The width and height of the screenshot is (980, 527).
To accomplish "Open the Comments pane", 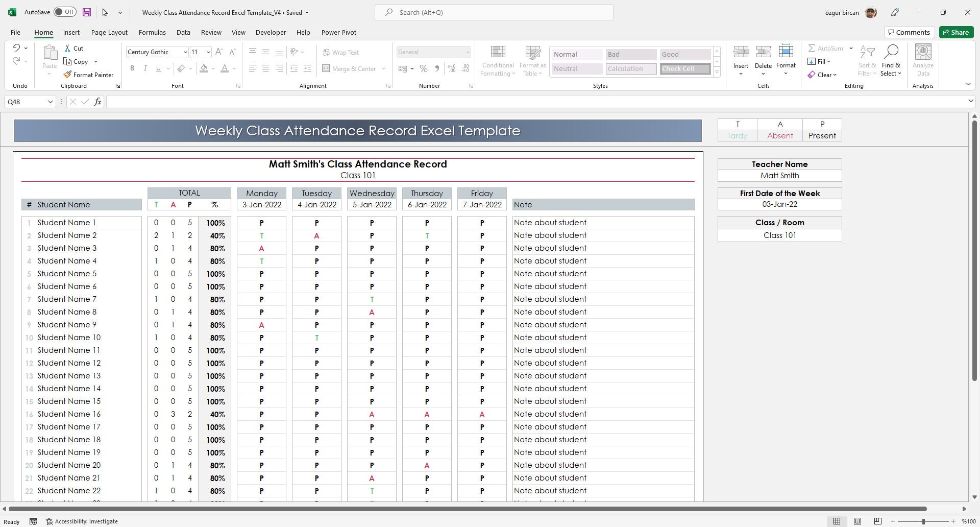I will click(909, 32).
